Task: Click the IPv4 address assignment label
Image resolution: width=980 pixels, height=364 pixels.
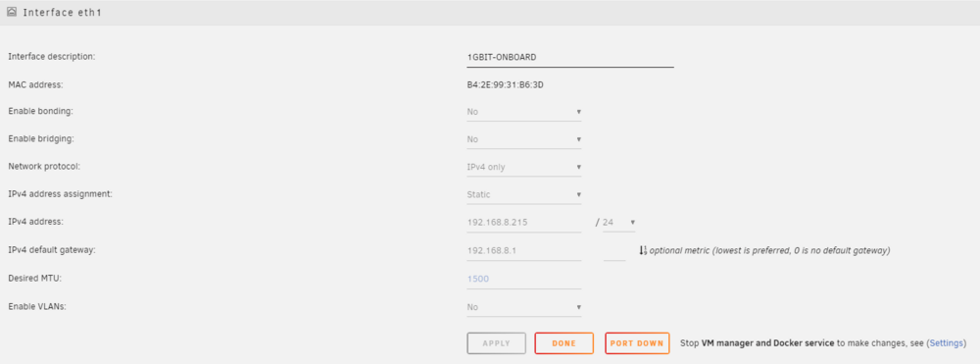Action: coord(60,194)
